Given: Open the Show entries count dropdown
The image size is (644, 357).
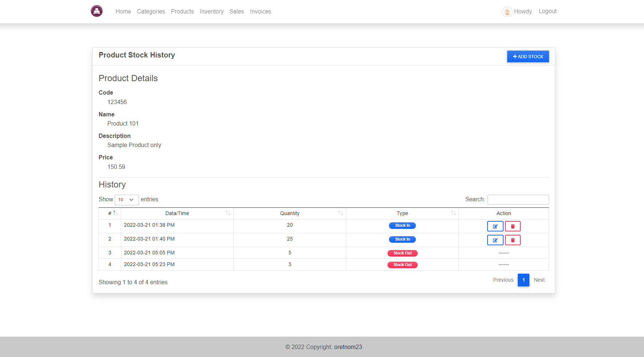Looking at the screenshot, I should click(x=127, y=200).
